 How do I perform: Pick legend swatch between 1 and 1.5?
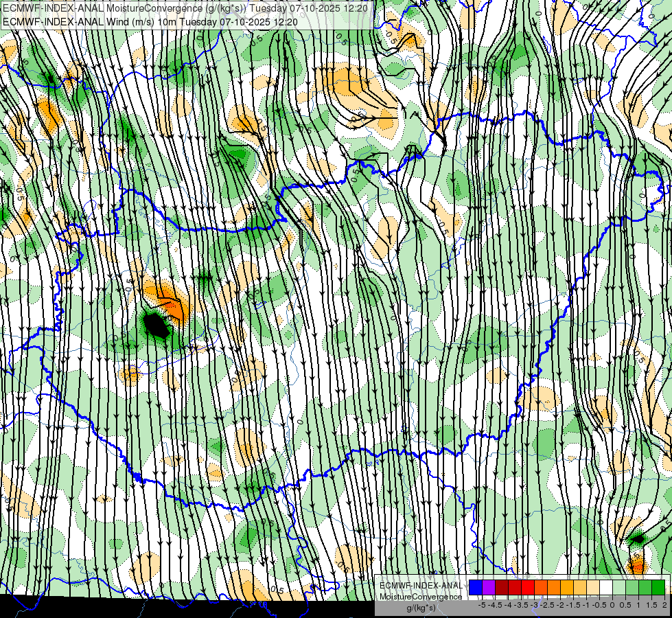(645, 587)
